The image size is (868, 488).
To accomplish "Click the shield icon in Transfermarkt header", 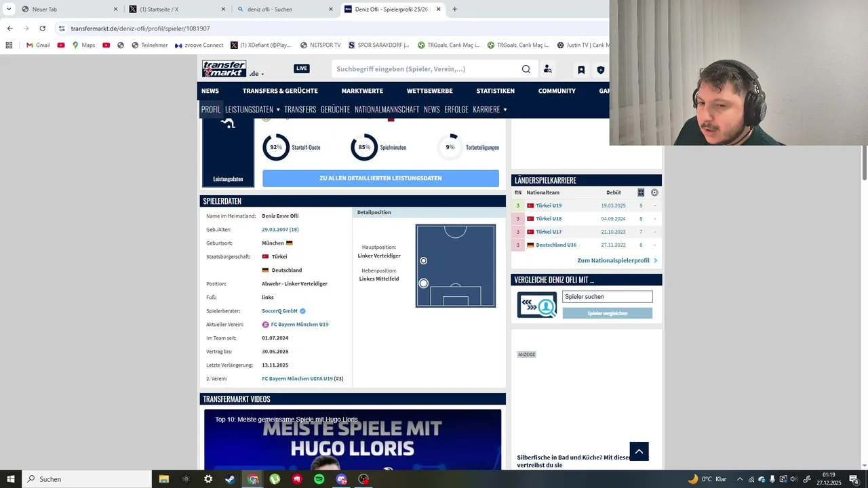I will tap(600, 70).
